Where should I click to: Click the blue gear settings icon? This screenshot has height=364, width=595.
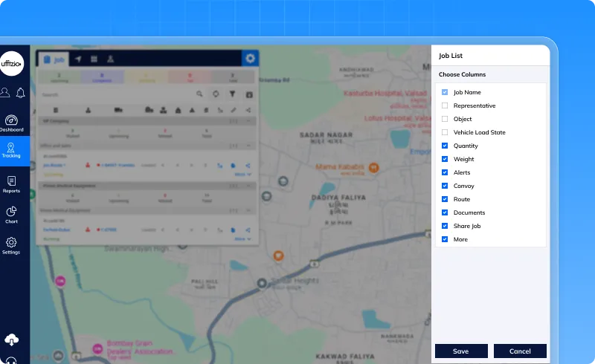251,59
